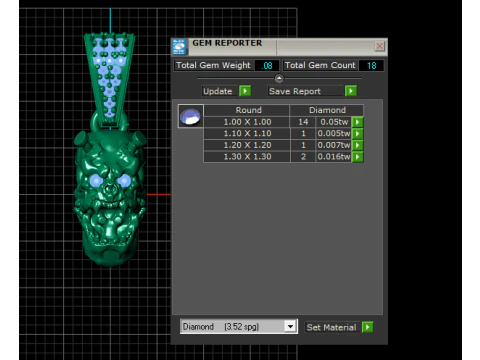Screen dimensions: 480x360
Task: Click the Gem Reporter title bar icon
Action: tap(179, 47)
